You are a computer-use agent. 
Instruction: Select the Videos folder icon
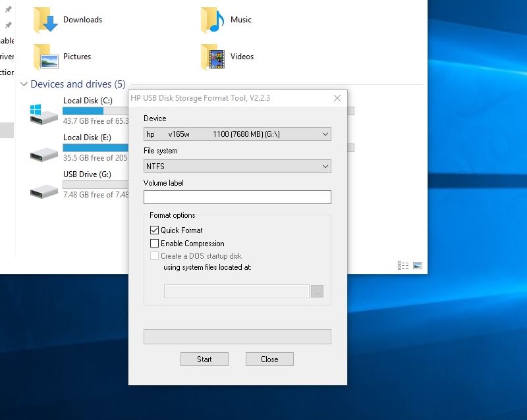tap(213, 57)
